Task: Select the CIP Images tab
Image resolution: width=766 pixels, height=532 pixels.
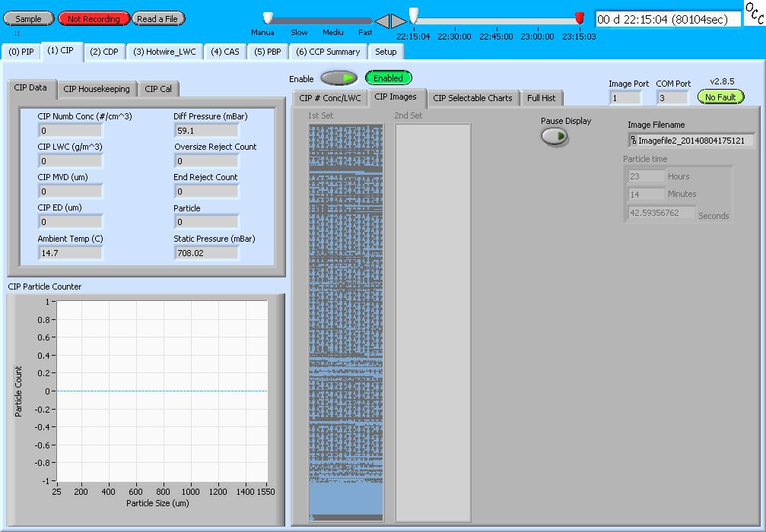Action: pyautogui.click(x=396, y=97)
